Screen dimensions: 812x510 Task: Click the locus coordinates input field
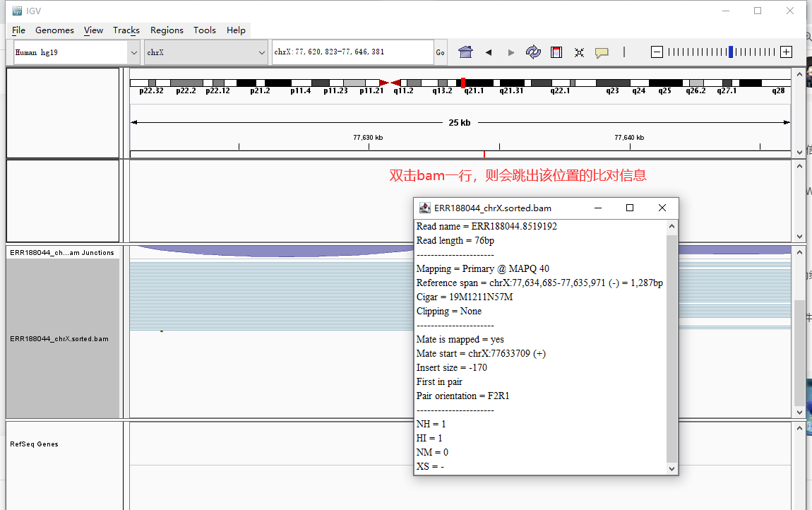click(352, 52)
